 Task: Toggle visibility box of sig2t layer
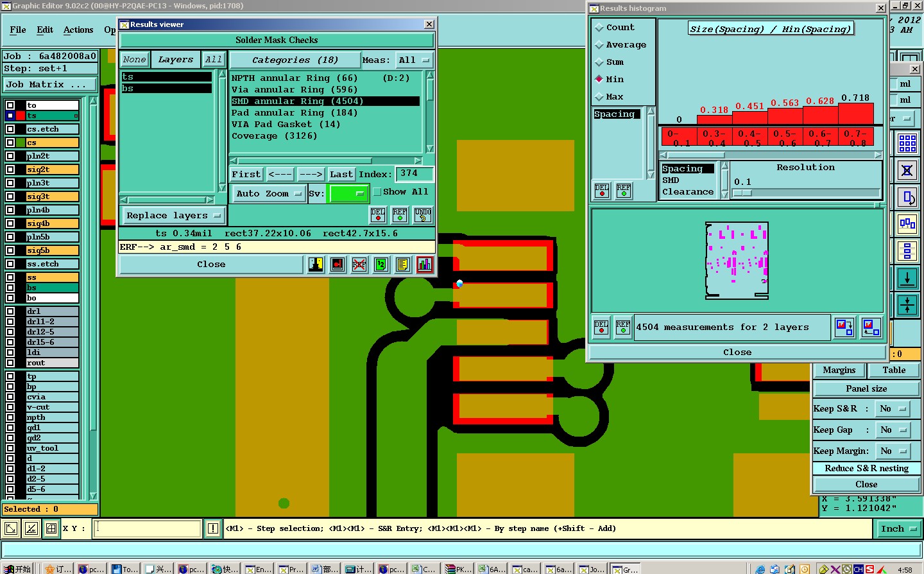pos(10,170)
